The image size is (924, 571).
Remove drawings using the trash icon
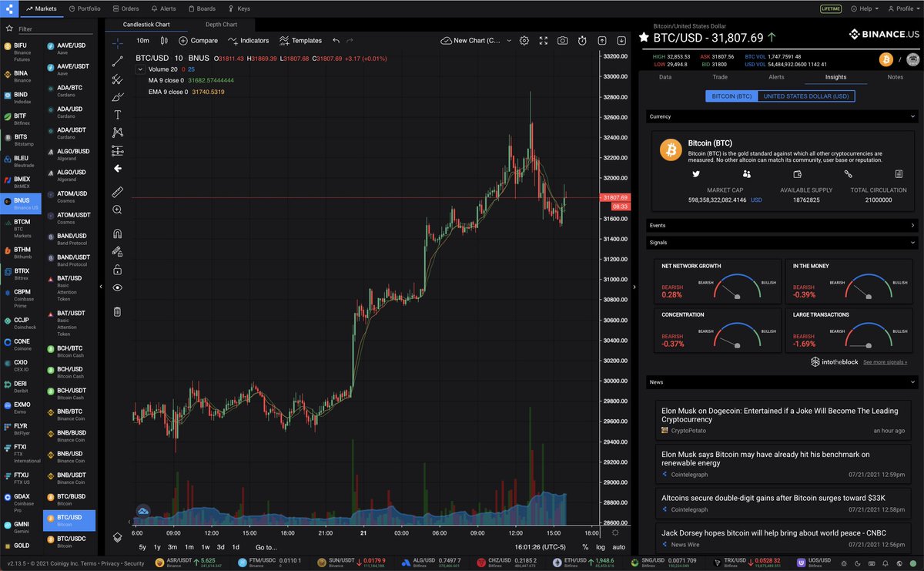click(x=117, y=311)
